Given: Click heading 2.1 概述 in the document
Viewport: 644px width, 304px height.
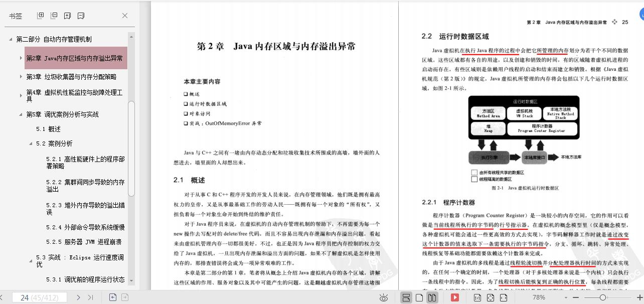Looking at the screenshot, I should (x=189, y=180).
